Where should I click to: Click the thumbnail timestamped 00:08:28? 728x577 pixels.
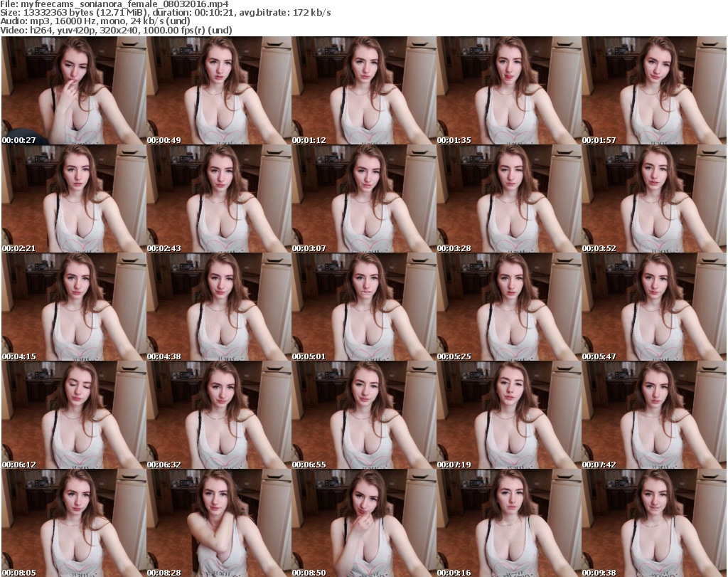(218, 523)
